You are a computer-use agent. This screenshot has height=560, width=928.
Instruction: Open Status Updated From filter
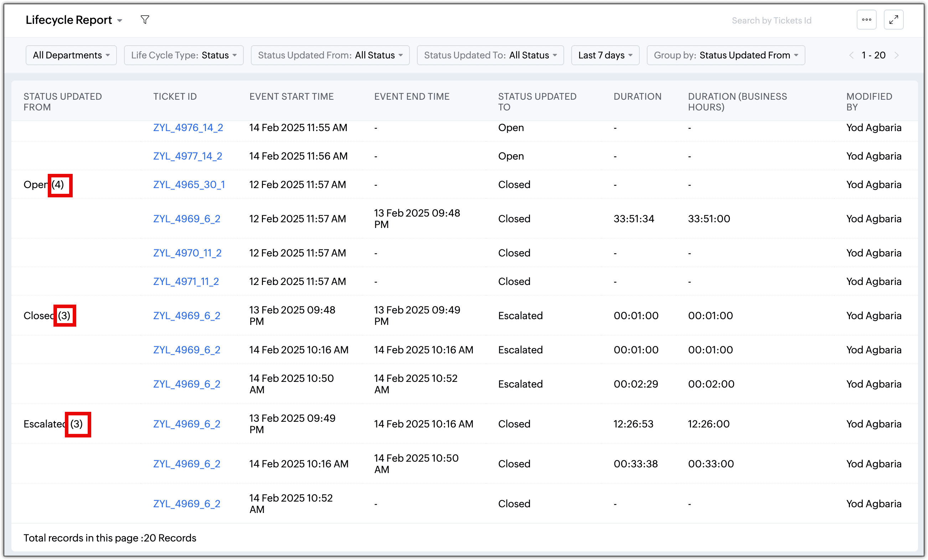pyautogui.click(x=330, y=55)
